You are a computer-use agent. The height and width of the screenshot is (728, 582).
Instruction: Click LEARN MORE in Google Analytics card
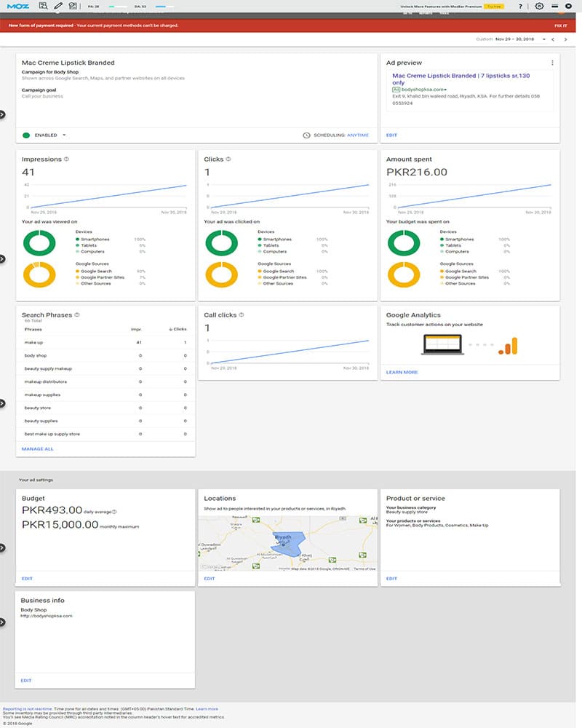click(402, 372)
